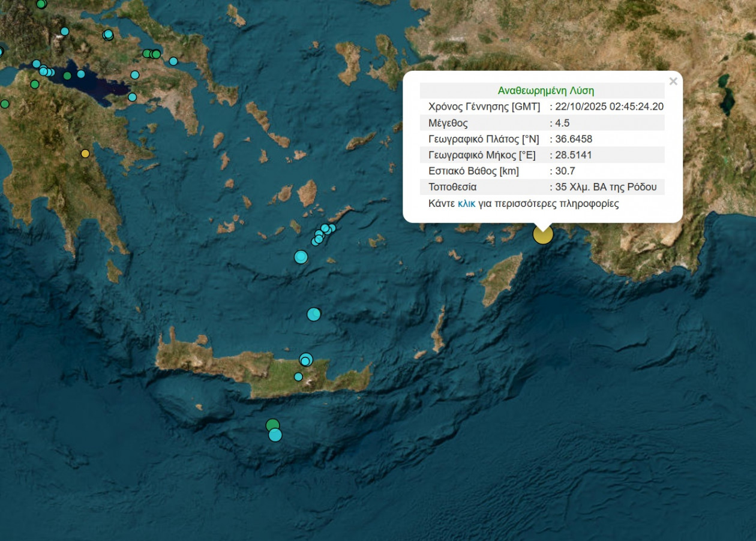Click the 'κλικ' link for more information

tap(466, 203)
